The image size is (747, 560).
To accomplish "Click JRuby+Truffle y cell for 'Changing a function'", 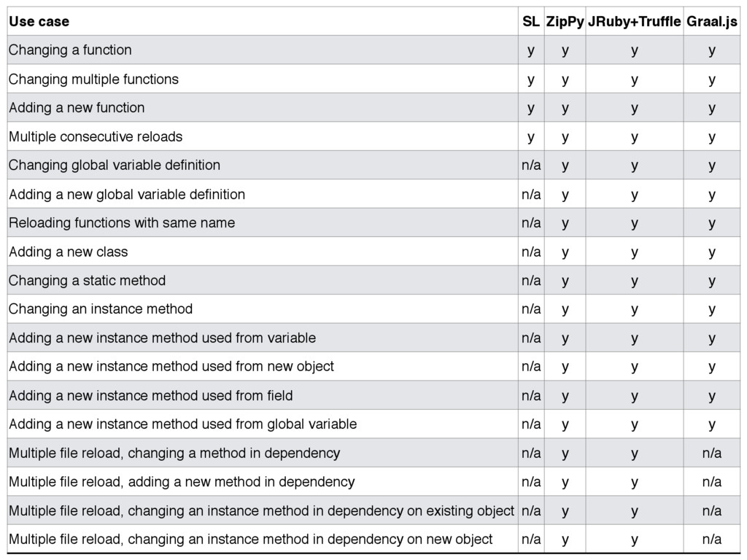I will coord(634,50).
